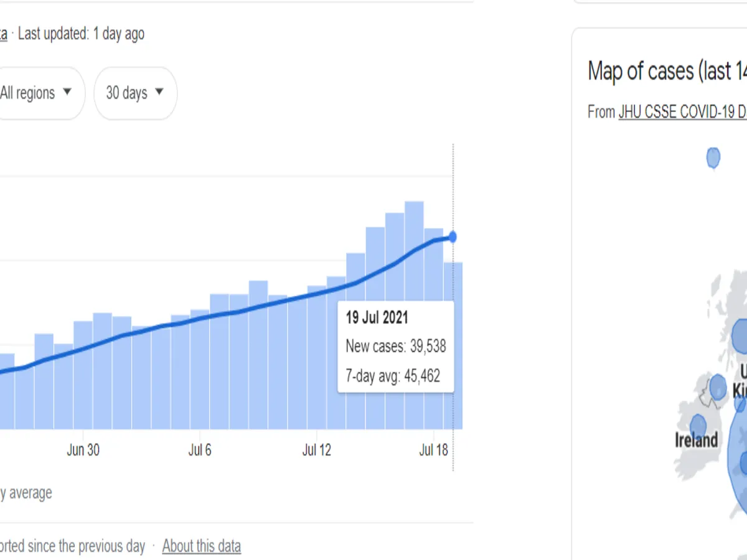Click the Jul 18 axis date label

434,450
